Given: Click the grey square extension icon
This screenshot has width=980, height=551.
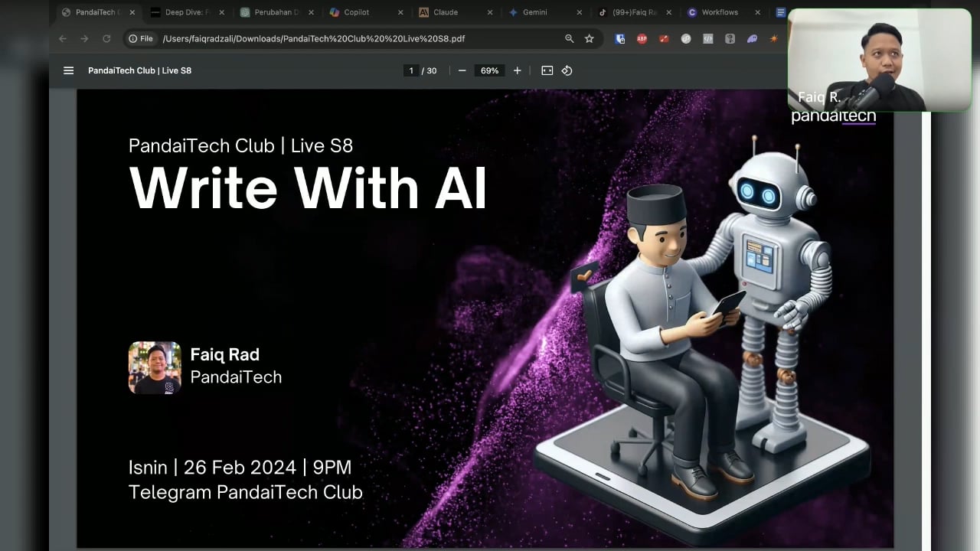Looking at the screenshot, I should point(730,38).
